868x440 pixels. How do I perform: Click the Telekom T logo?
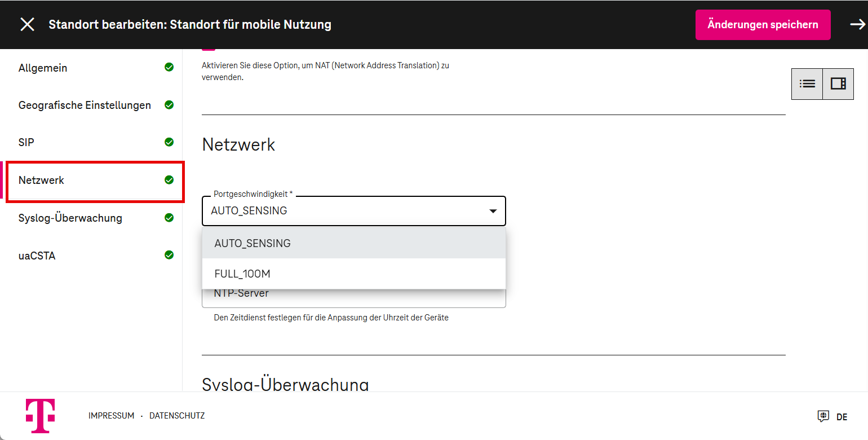tap(40, 416)
